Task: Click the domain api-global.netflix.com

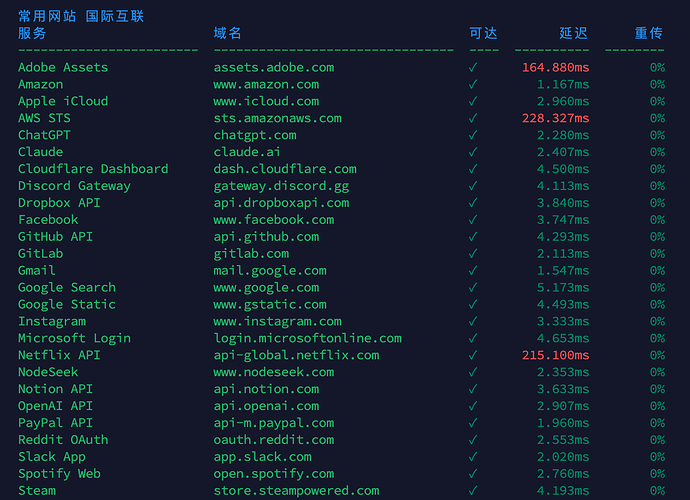Action: coord(297,356)
